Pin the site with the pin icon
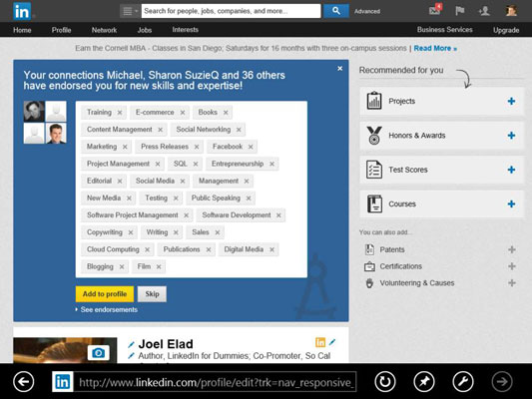Viewport: 532px width, 399px height. [424, 382]
